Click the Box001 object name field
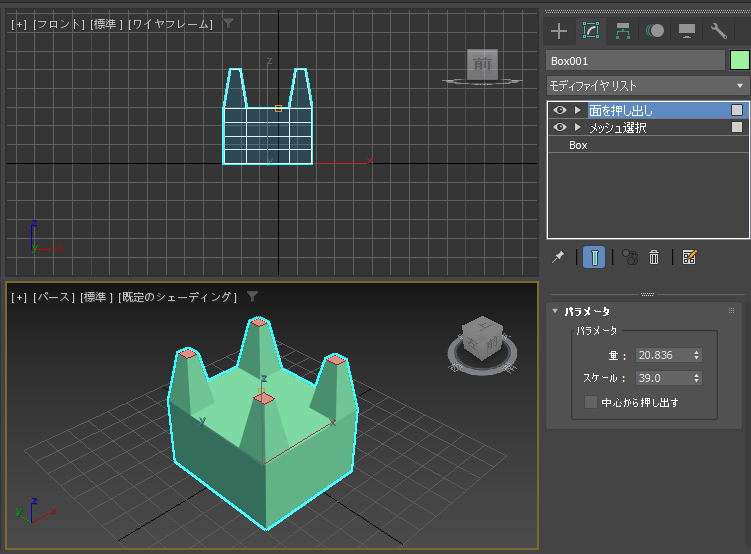This screenshot has width=751, height=554. pos(635,61)
